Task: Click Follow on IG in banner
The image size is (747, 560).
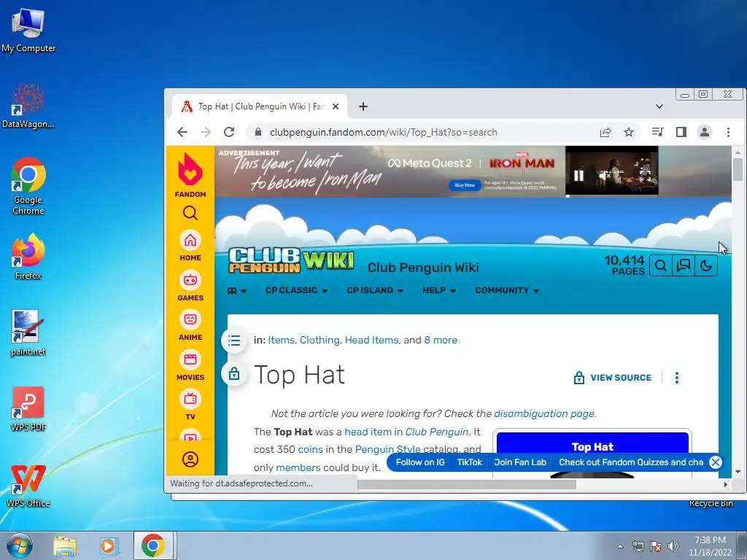Action: click(x=420, y=462)
